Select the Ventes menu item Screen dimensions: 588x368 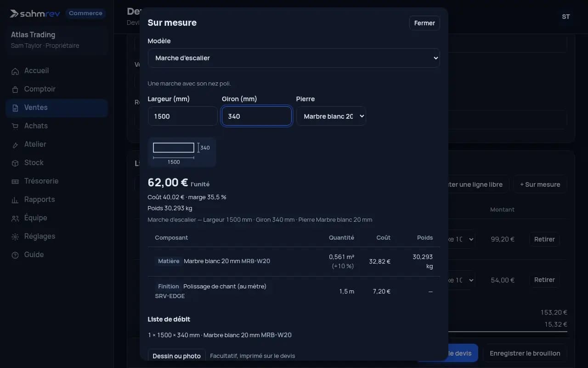(x=57, y=108)
